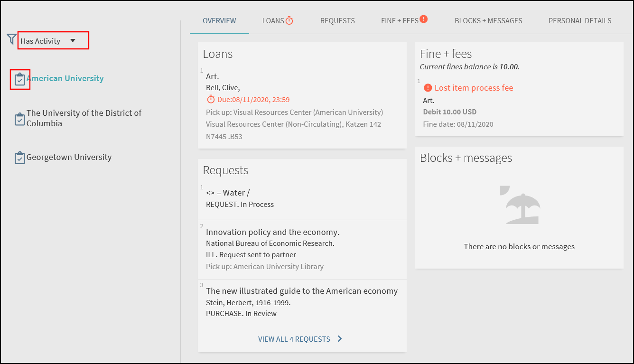The height and width of the screenshot is (364, 634).
Task: Click the American University clipboard icon
Action: (19, 79)
